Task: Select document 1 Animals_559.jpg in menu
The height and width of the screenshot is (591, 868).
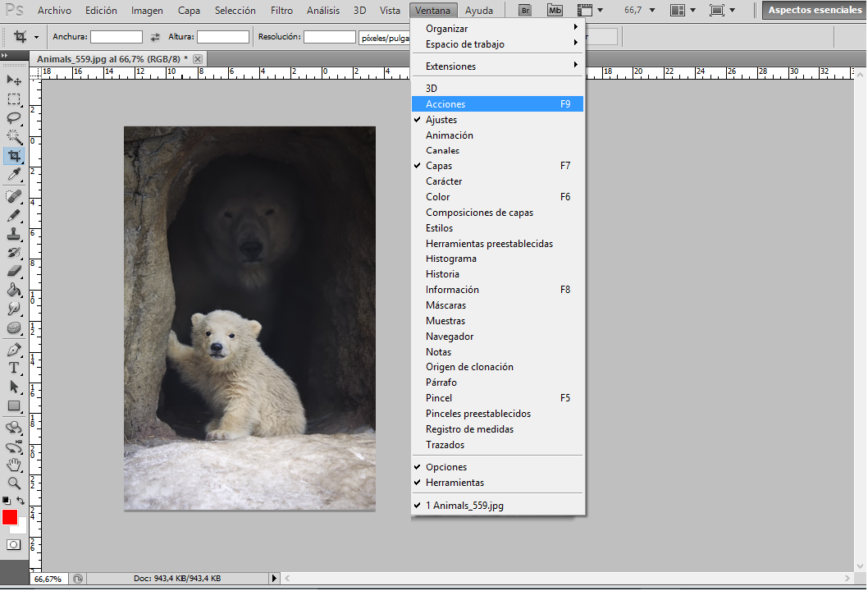Action: click(x=497, y=505)
